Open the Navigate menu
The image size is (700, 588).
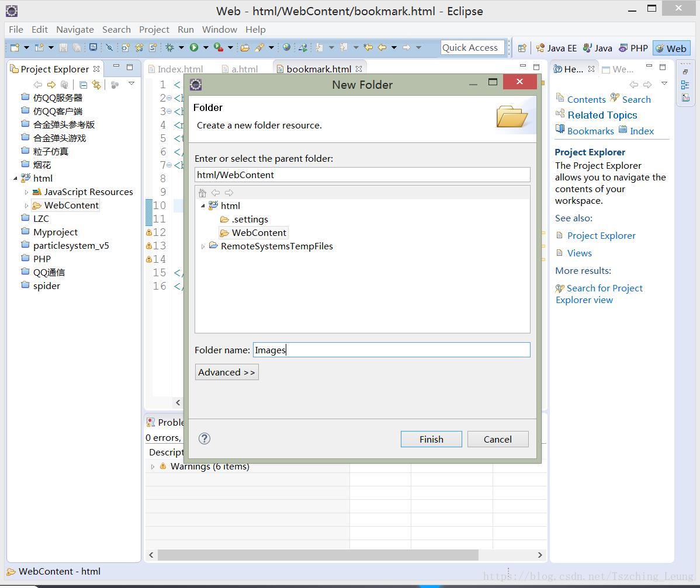pyautogui.click(x=75, y=29)
